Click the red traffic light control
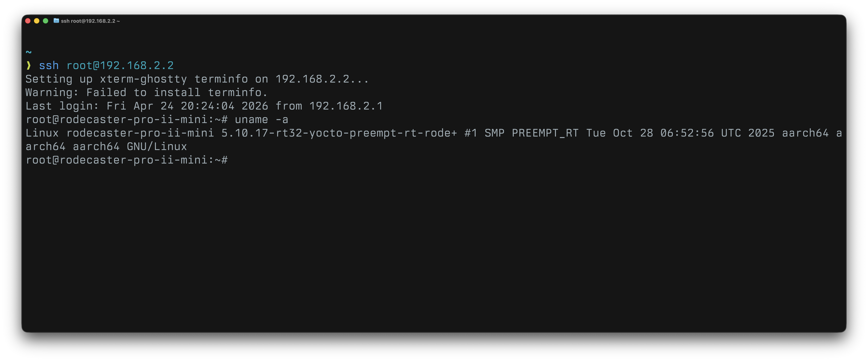 pos(28,21)
